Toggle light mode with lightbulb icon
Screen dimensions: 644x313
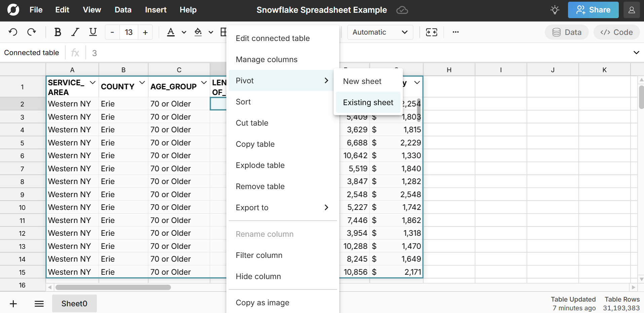(x=554, y=10)
